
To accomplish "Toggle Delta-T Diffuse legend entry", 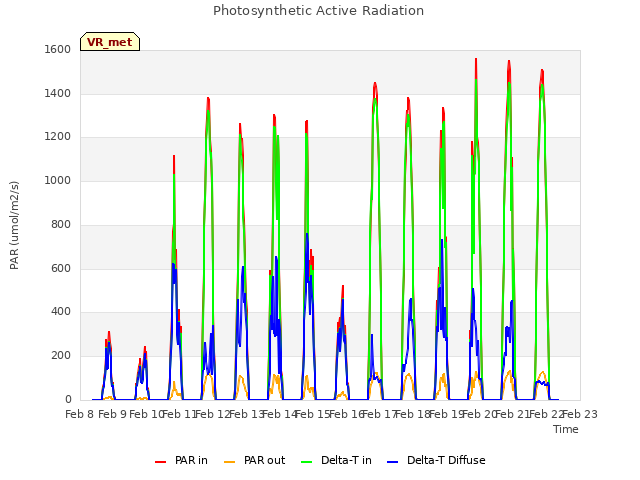I will [x=436, y=460].
